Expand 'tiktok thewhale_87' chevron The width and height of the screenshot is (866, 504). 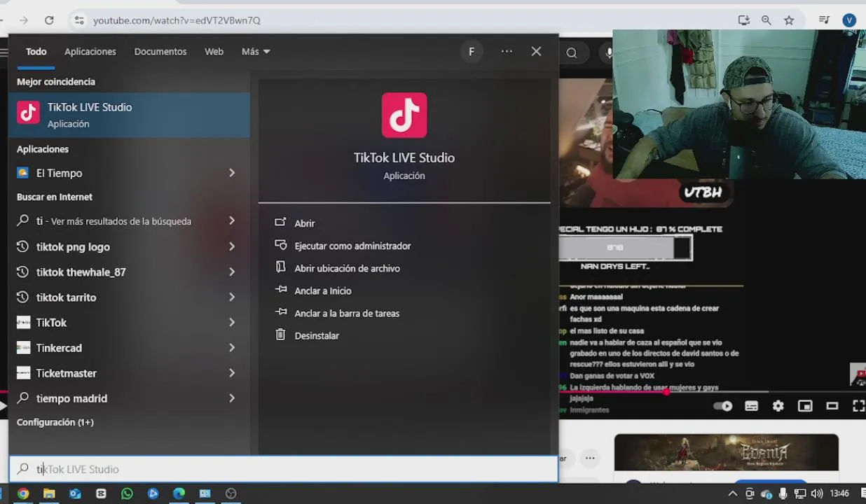point(232,272)
